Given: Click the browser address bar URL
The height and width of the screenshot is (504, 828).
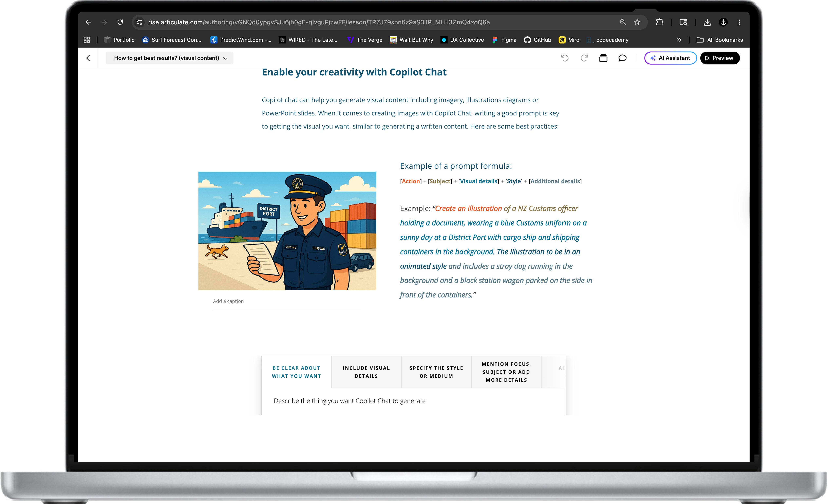Looking at the screenshot, I should tap(319, 22).
